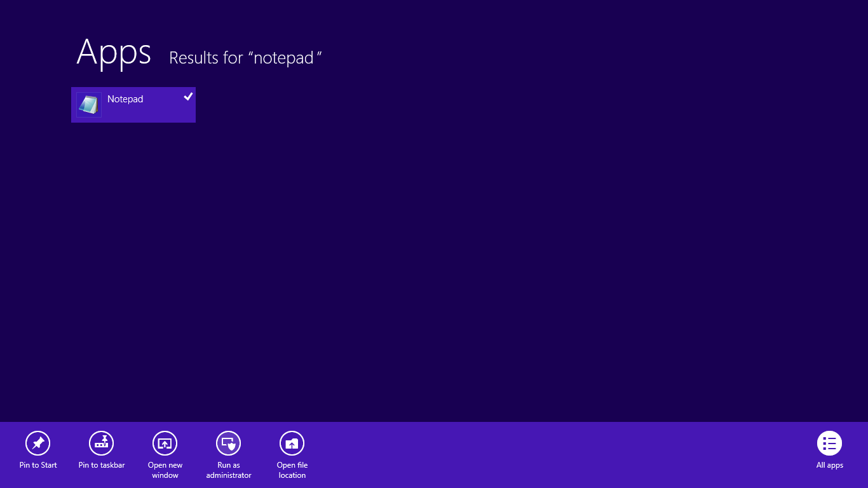Click the Open new window icon

coord(165,444)
